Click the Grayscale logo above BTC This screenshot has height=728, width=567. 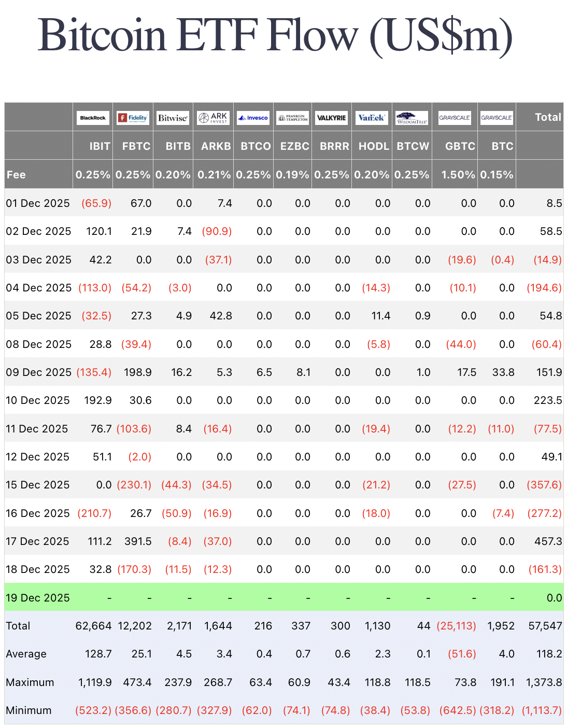point(497,118)
